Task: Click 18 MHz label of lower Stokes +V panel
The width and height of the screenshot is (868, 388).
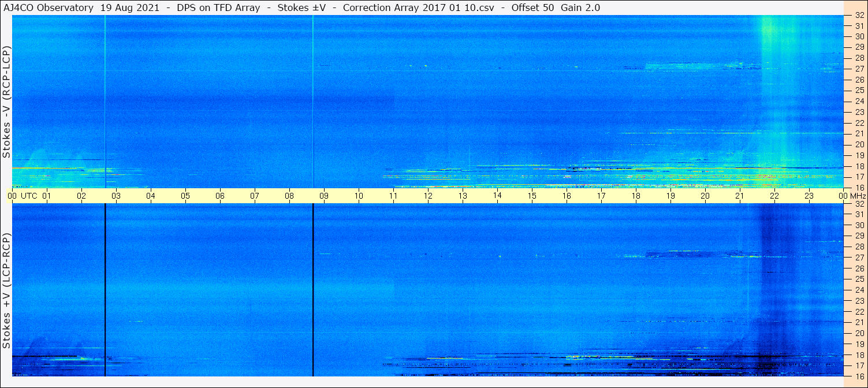Action: (859, 355)
